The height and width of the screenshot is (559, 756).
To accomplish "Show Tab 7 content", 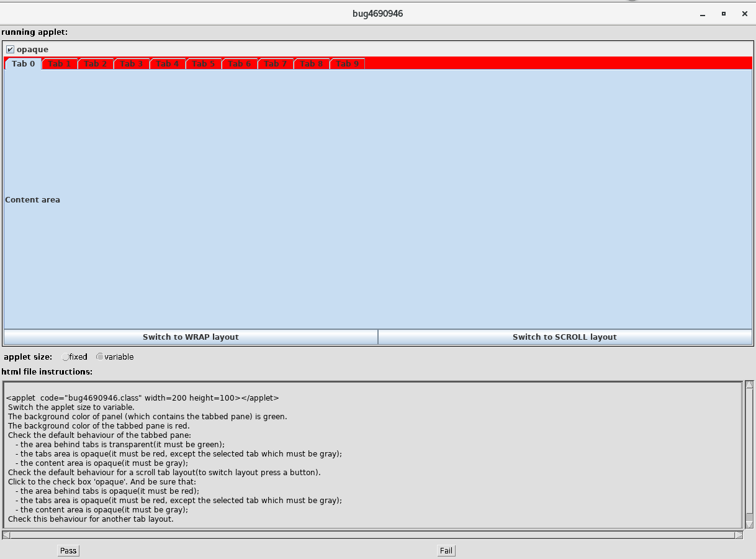I will coord(276,64).
